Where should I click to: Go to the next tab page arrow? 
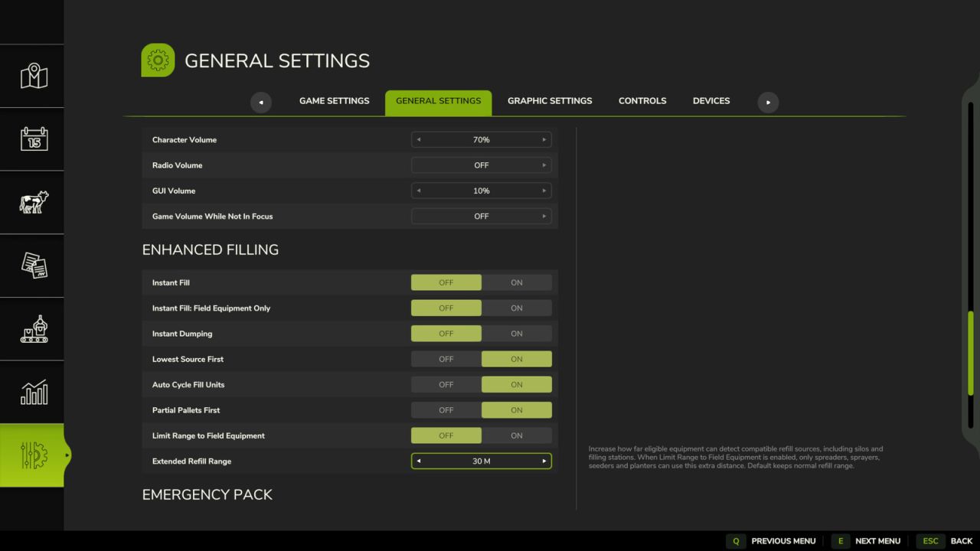[768, 103]
